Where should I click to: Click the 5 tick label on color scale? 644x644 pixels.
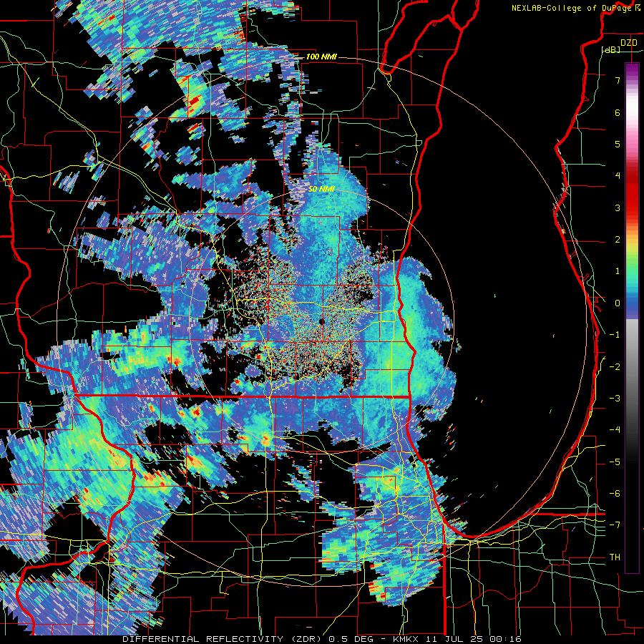point(618,144)
